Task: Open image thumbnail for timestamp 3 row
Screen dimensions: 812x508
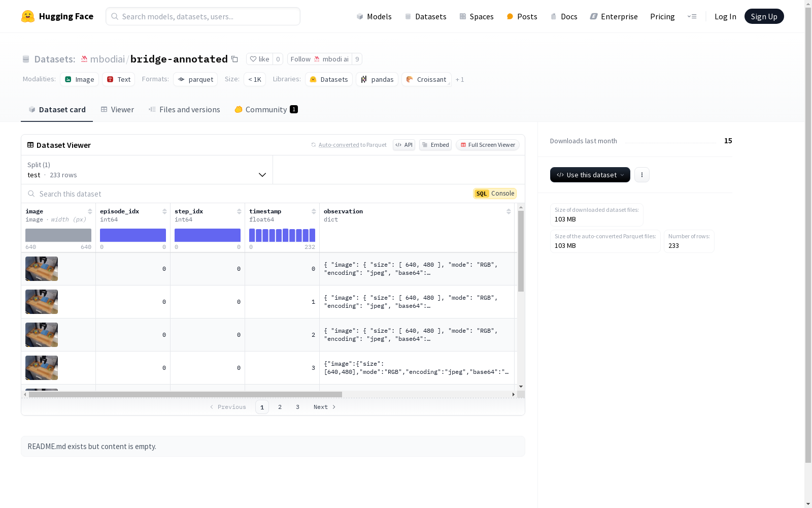Action: [x=42, y=368]
